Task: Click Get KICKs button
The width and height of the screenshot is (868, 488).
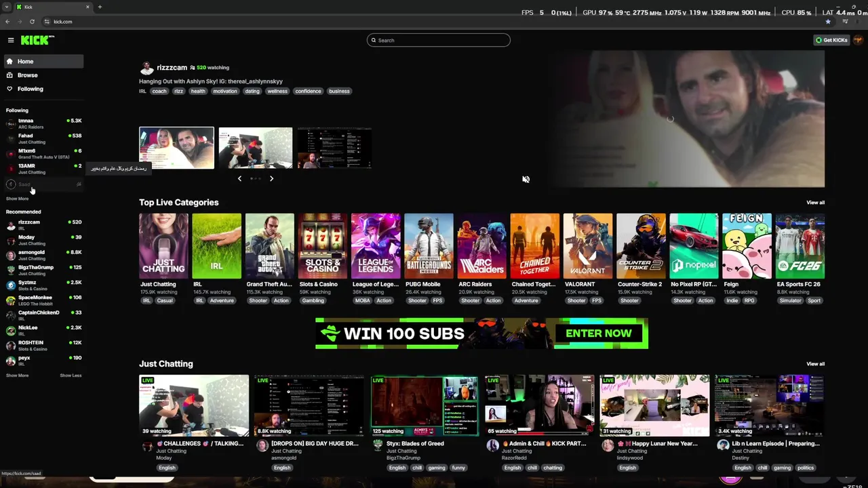Action: pos(831,40)
